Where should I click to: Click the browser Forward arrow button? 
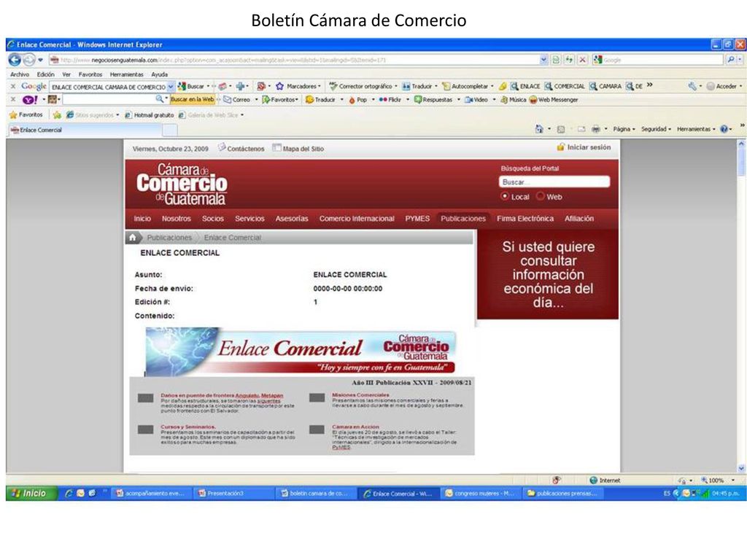coord(29,60)
